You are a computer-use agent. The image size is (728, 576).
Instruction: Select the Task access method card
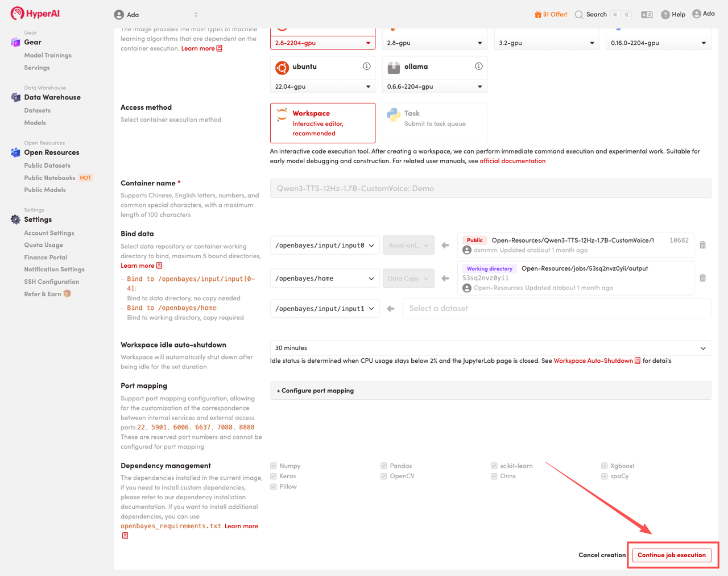pyautogui.click(x=435, y=123)
